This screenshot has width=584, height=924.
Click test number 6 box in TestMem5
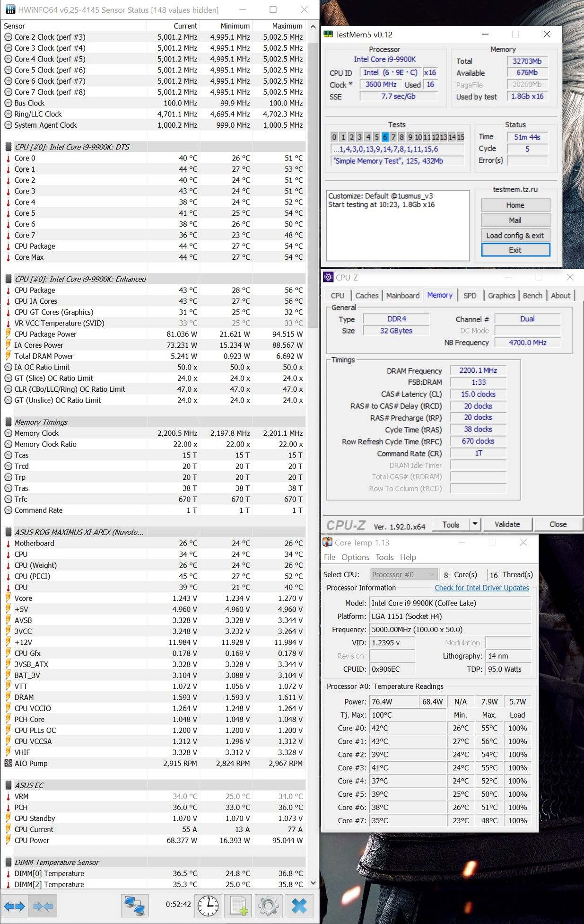tap(385, 137)
